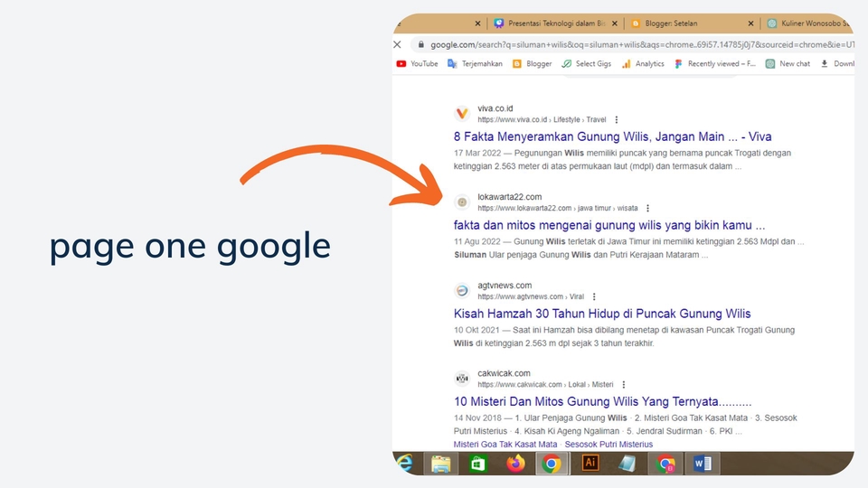This screenshot has width=868, height=488.
Task: Click the lokawarta22.com jawa timur wisata breadcrumb
Action: tap(558, 208)
